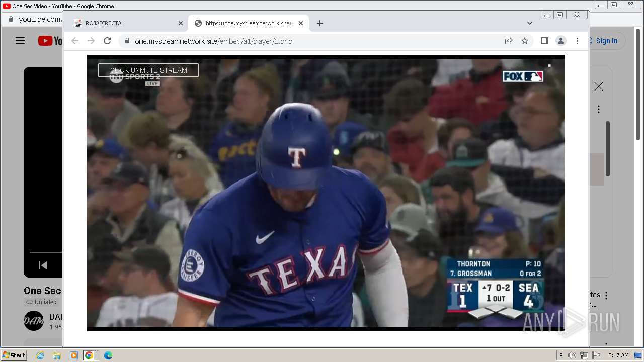Viewport: 644px width, 362px height.
Task: Go forward to next page
Action: 91,41
